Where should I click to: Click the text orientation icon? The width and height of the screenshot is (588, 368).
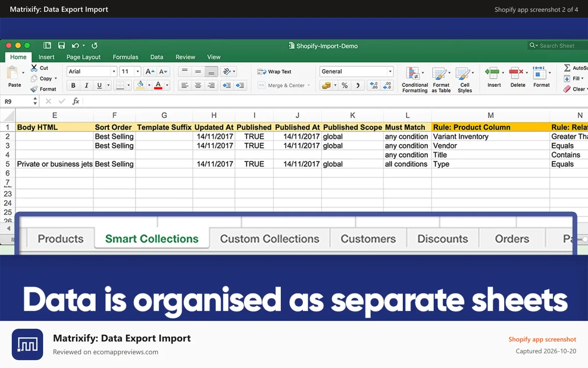[226, 72]
